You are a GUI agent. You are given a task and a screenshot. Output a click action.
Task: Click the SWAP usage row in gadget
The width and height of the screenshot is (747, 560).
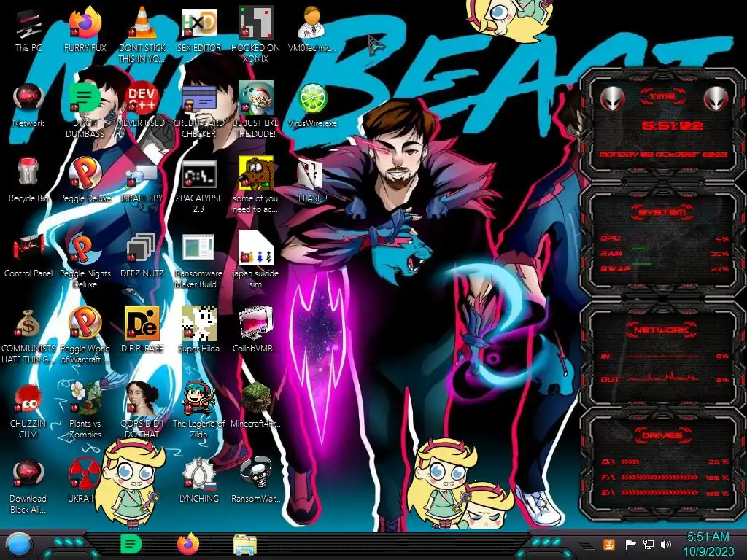(665, 269)
